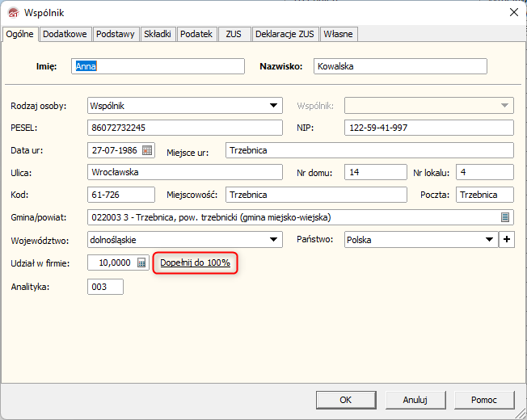Click the PESEL input field

185,128
